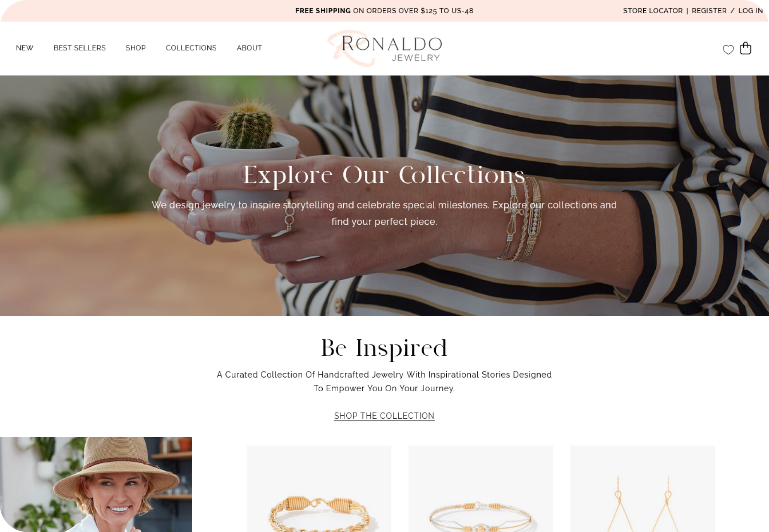Click the hero banner description paragraph
Image resolution: width=769 pixels, height=532 pixels.
coord(384,213)
